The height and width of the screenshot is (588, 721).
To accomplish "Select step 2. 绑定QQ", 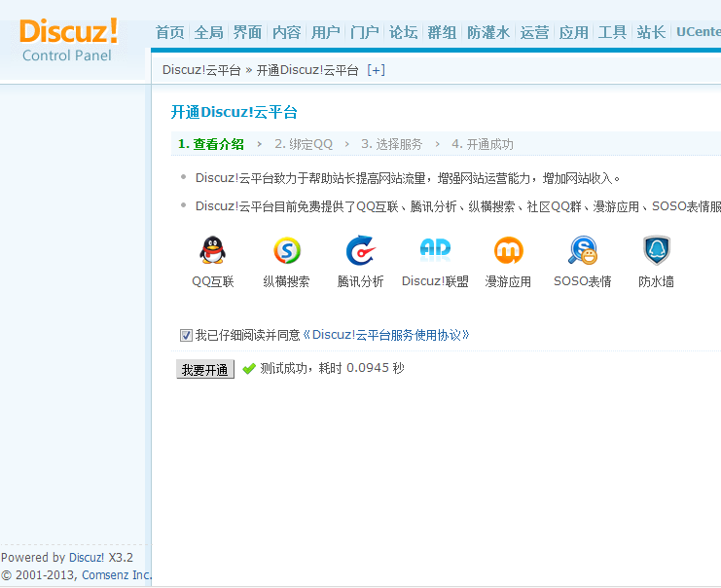I will (x=304, y=144).
